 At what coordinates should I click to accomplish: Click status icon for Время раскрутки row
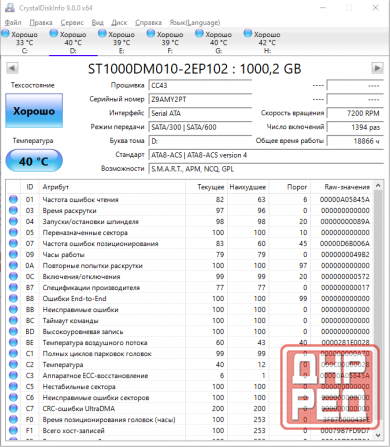13,210
